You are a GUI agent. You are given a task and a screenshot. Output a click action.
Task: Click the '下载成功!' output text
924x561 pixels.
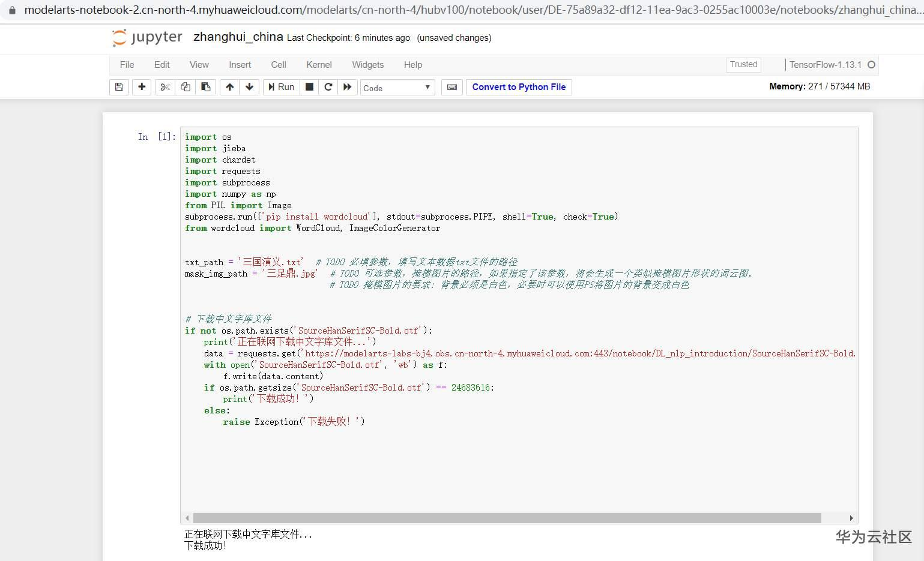click(205, 546)
